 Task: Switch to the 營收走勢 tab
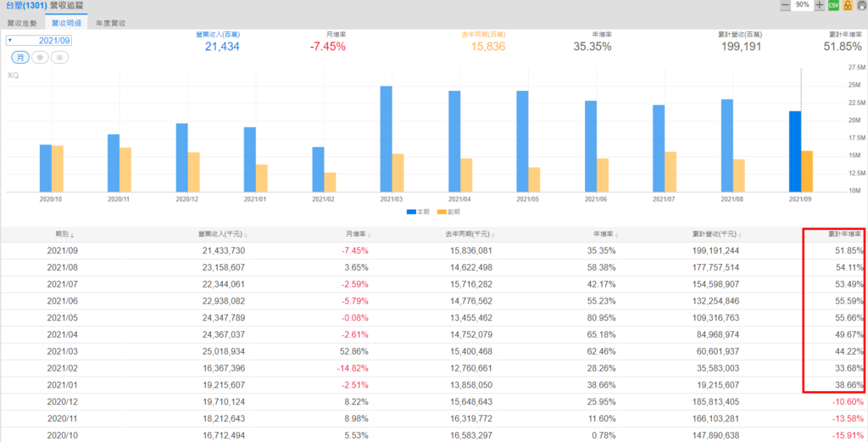pyautogui.click(x=22, y=23)
